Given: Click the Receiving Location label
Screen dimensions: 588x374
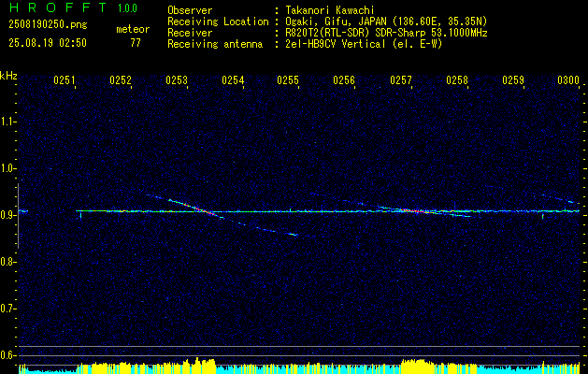Looking at the screenshot, I should pos(218,22).
